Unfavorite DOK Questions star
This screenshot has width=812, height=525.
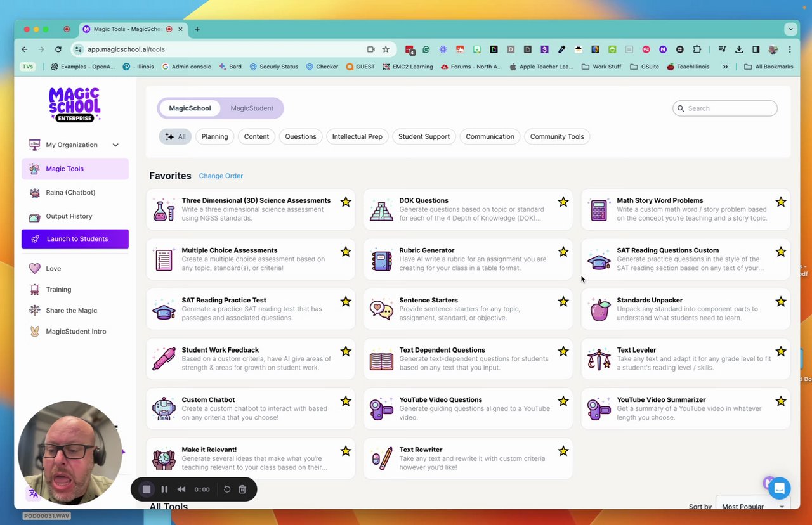point(563,202)
